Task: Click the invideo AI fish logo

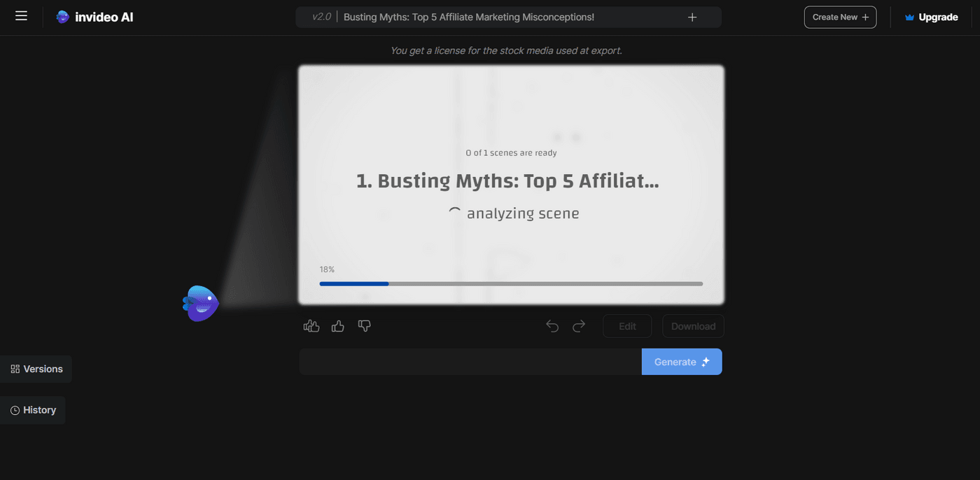Action: click(x=62, y=17)
